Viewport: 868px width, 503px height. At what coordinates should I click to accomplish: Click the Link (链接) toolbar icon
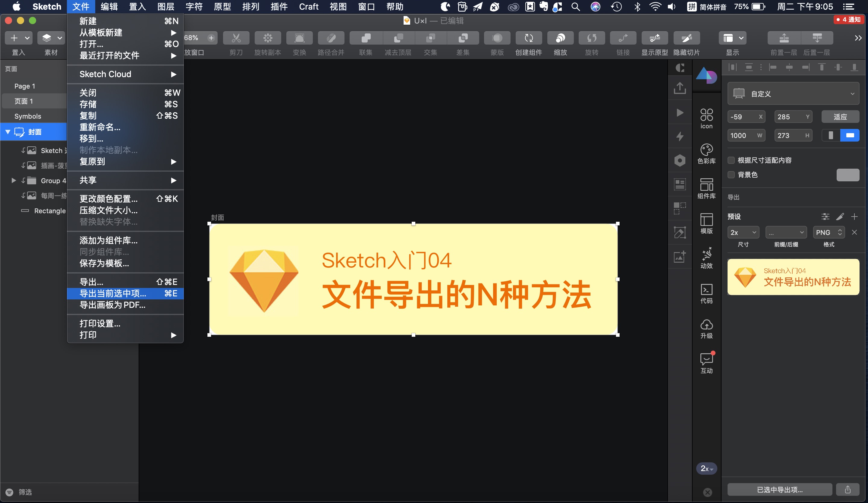623,38
